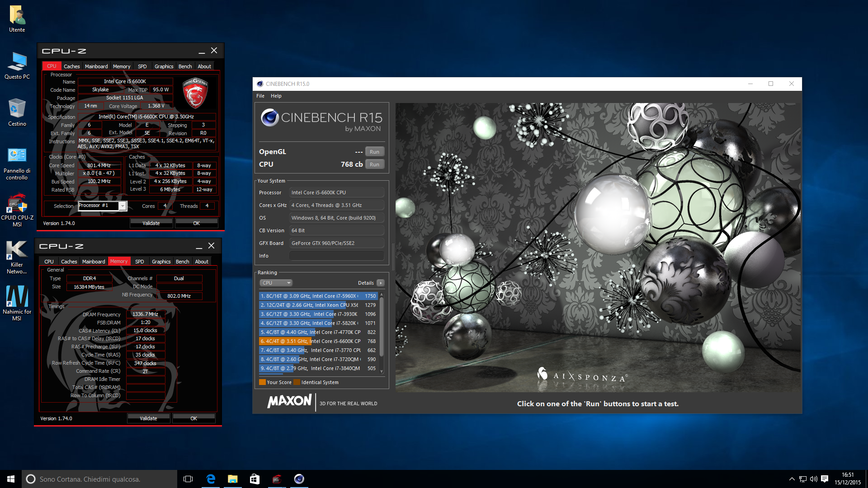
Task: Switch to Graphics tab in lower CPU-Z
Action: [x=161, y=262]
